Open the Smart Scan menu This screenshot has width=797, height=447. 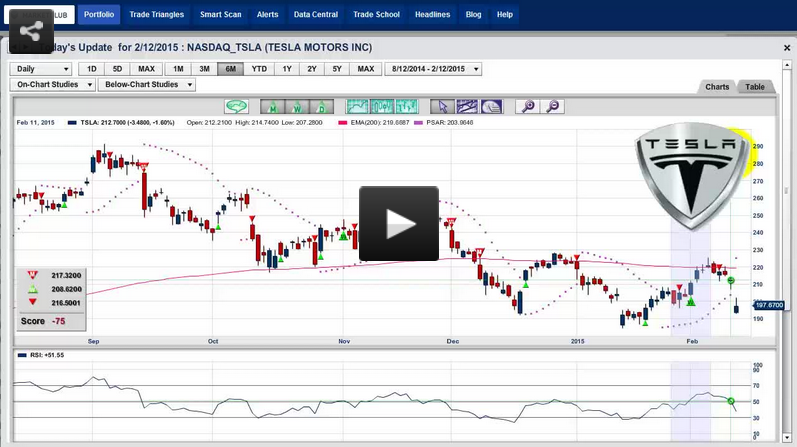pos(221,14)
